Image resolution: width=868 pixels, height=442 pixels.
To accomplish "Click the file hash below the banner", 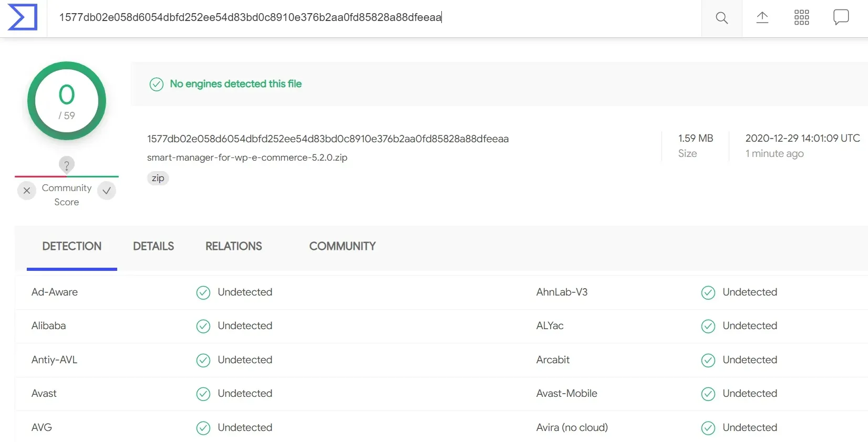I will (328, 139).
